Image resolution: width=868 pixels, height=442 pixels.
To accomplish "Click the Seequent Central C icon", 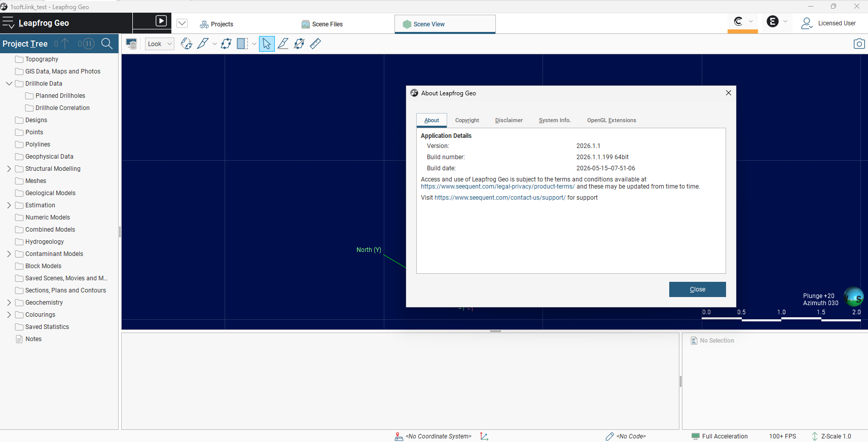I will tap(738, 21).
